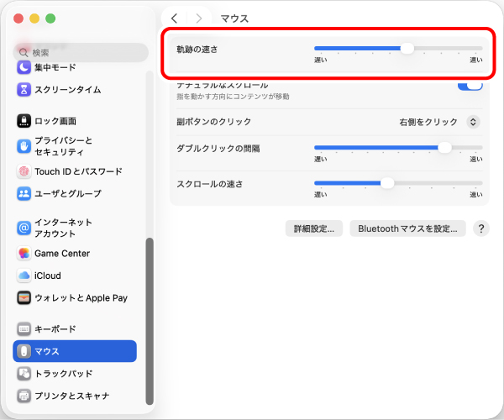Image resolution: width=504 pixels, height=420 pixels.
Task: Click the ロック画面 lock icon
Action: pyautogui.click(x=24, y=121)
